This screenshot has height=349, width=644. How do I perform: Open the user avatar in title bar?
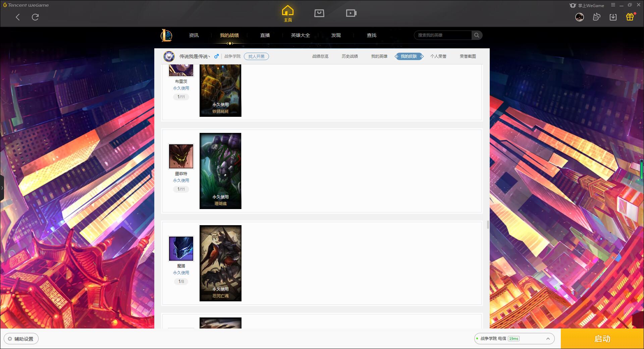(579, 17)
